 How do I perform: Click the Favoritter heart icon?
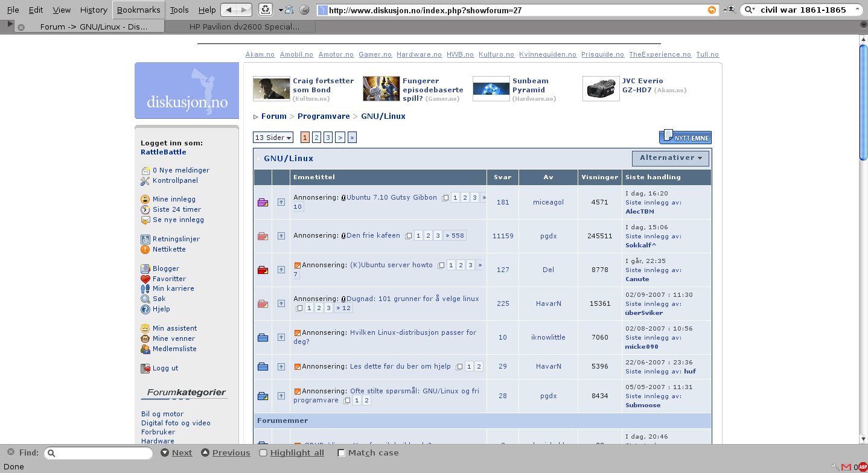[145, 279]
